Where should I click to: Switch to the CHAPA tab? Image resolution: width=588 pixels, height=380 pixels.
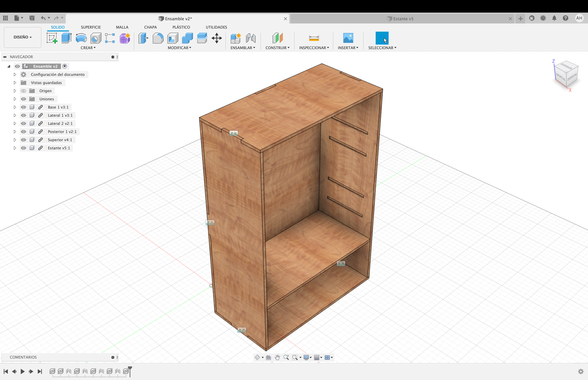(150, 27)
